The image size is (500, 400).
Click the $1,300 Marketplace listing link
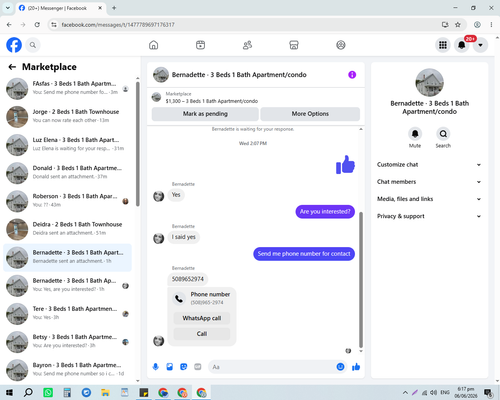tap(212, 101)
